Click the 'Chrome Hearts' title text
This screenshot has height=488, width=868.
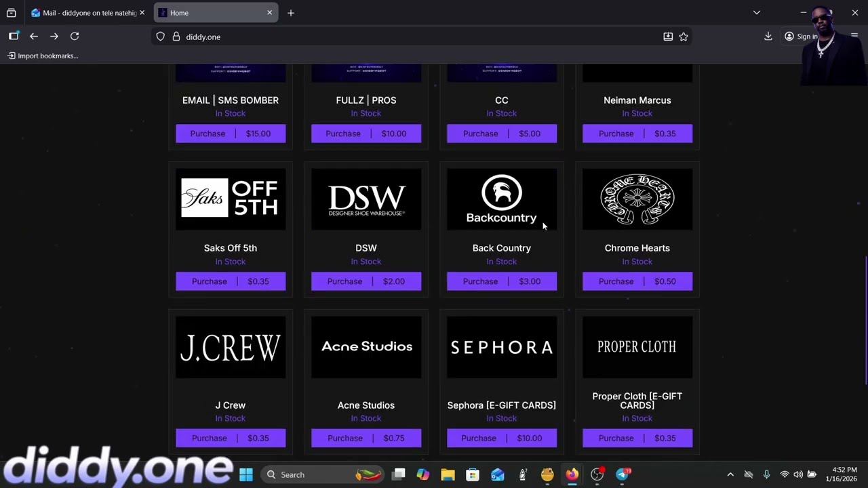click(x=637, y=248)
